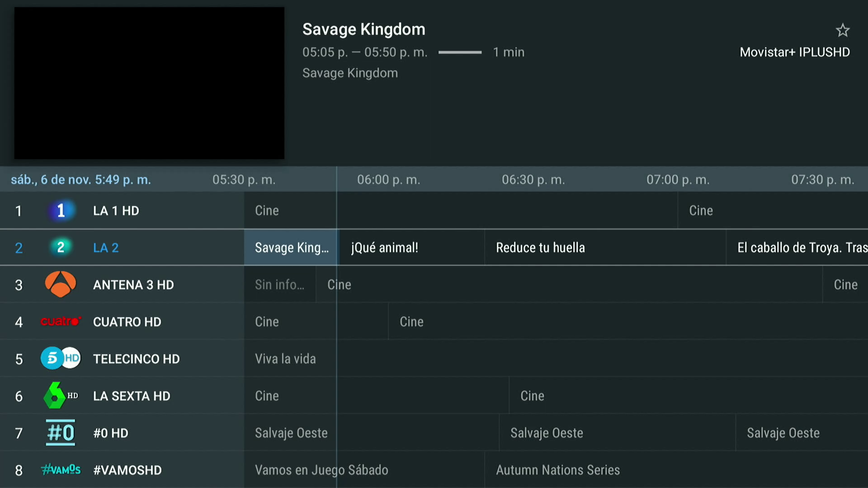Viewport: 868px width, 488px height.
Task: Jump to the 06:30 p. m. time marker
Action: point(533,180)
